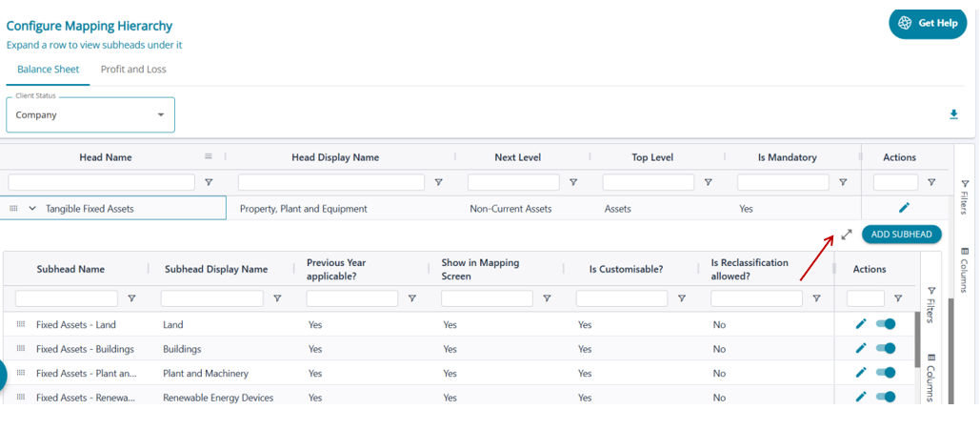This screenshot has height=430, width=980.
Task: Toggle the Plant and Machinery switch
Action: click(x=887, y=373)
